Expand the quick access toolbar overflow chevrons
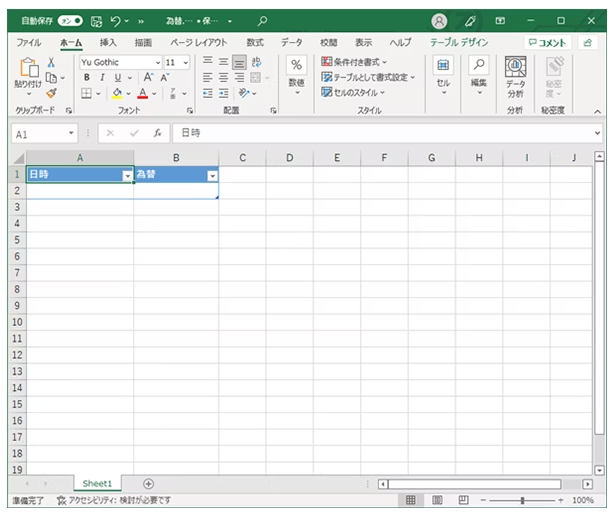610x513 pixels. pos(141,21)
